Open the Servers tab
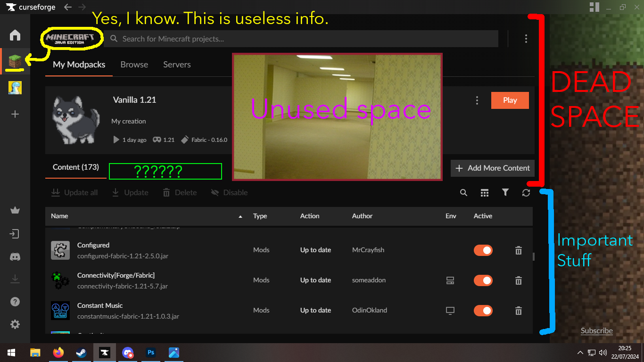644x362 pixels. 177,65
